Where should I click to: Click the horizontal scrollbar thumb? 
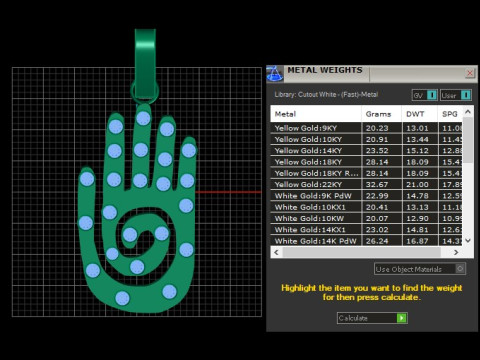tap(361, 252)
